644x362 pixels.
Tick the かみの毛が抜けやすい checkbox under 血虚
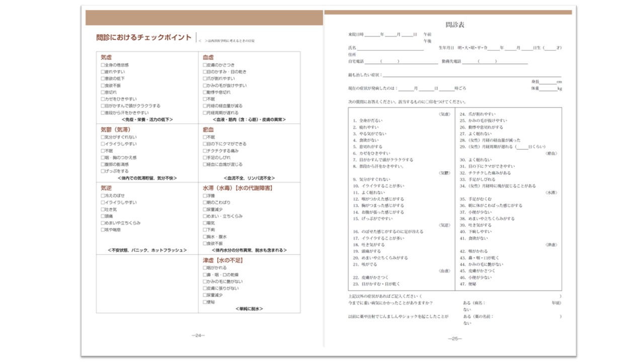[x=204, y=86]
